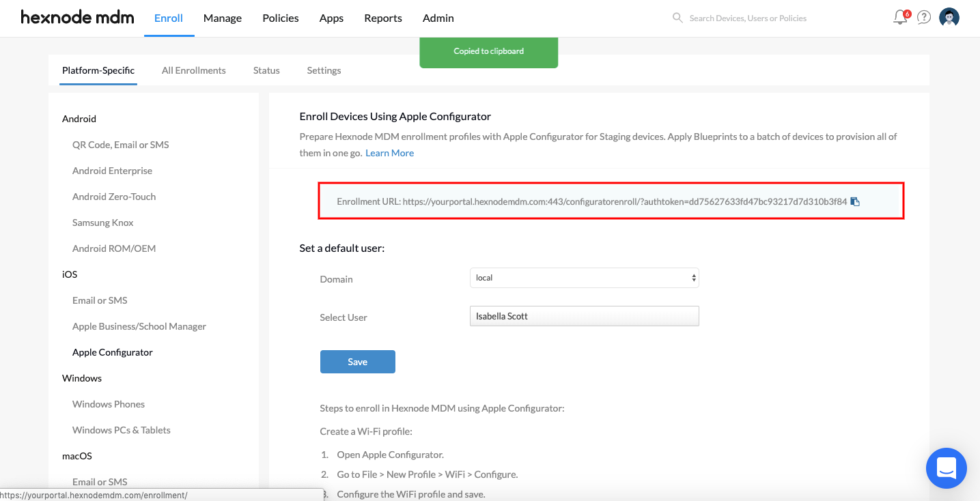This screenshot has width=980, height=501.
Task: Go to the Manage tab
Action: point(223,18)
